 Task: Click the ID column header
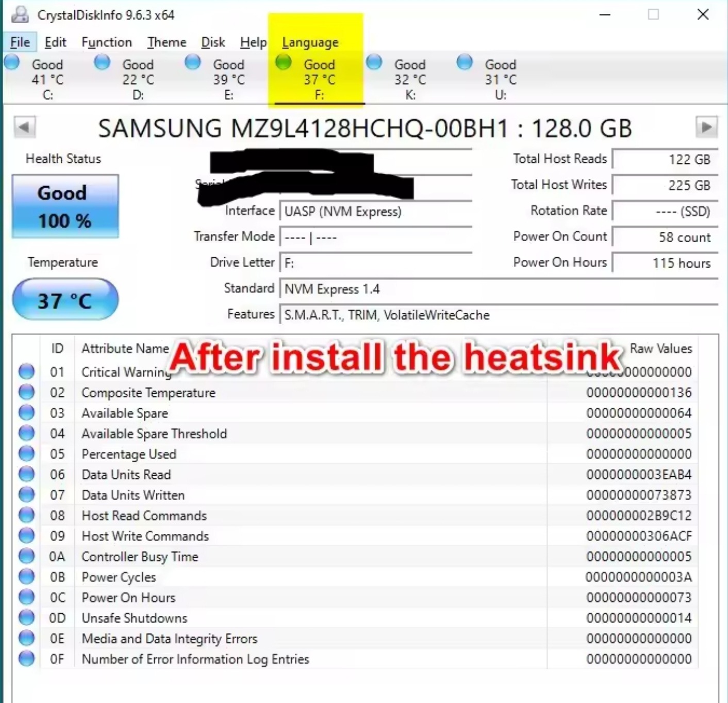click(57, 348)
